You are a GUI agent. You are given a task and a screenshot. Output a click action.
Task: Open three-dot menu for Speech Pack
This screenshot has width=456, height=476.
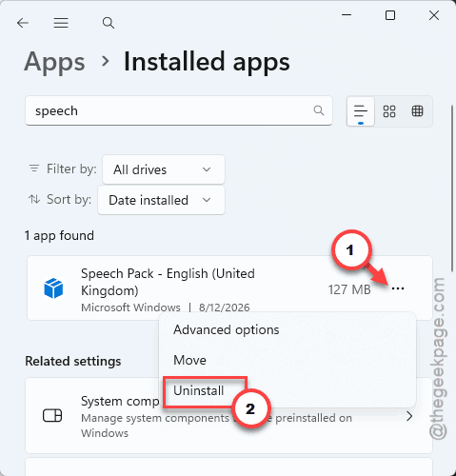(398, 288)
